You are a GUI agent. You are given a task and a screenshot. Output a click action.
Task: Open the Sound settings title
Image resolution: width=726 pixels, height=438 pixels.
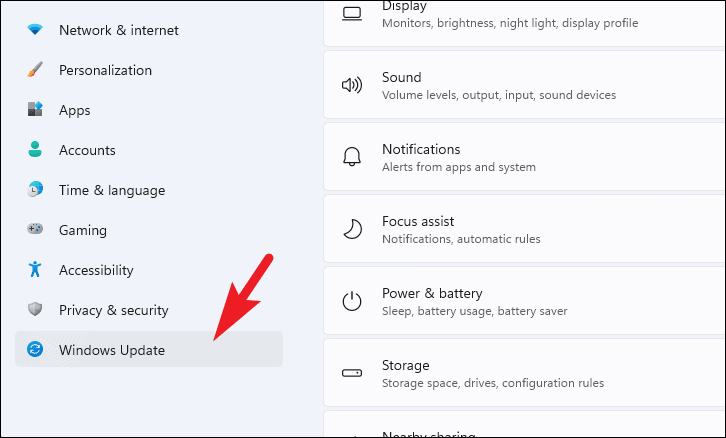[401, 77]
